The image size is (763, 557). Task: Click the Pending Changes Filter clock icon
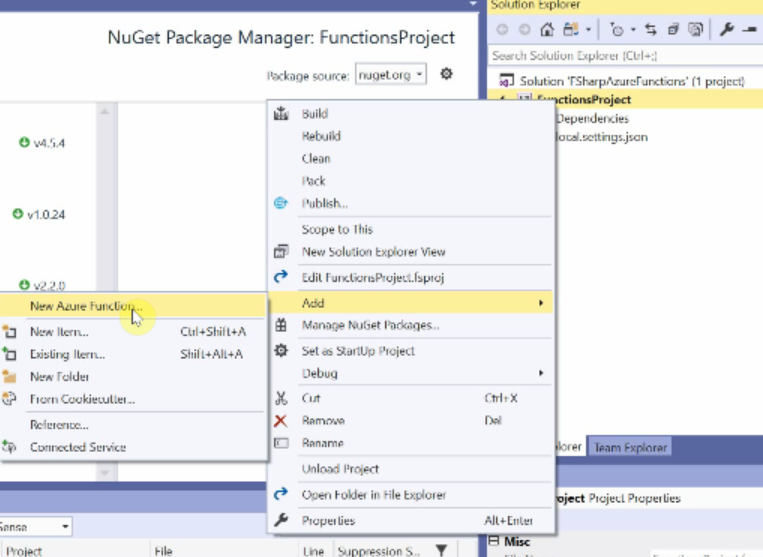click(616, 30)
